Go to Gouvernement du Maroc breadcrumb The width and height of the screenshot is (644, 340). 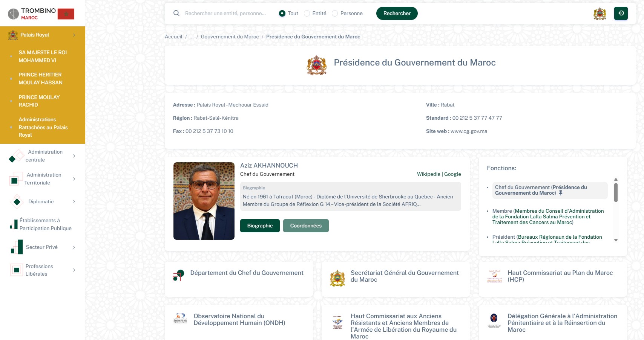coord(230,37)
